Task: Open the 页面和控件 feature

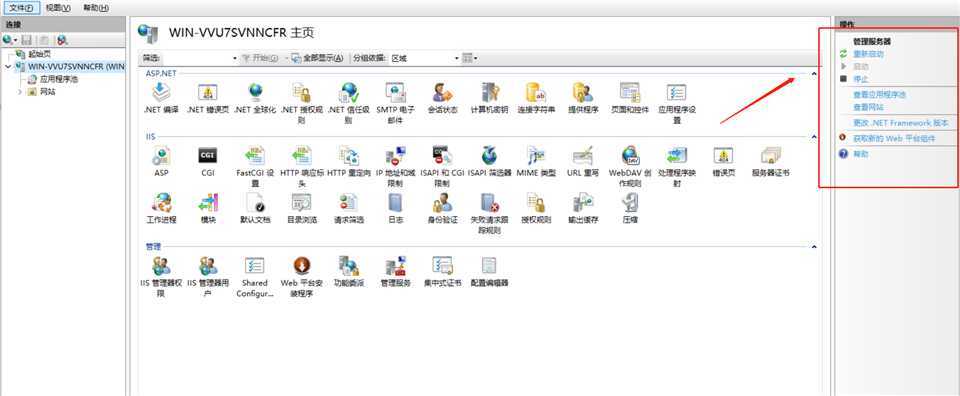Action: tap(630, 99)
